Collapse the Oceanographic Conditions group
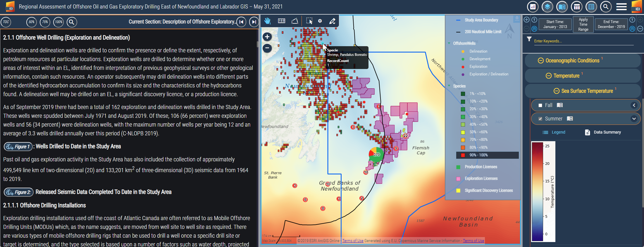Screen dimensions: 644x247 (x=540, y=61)
